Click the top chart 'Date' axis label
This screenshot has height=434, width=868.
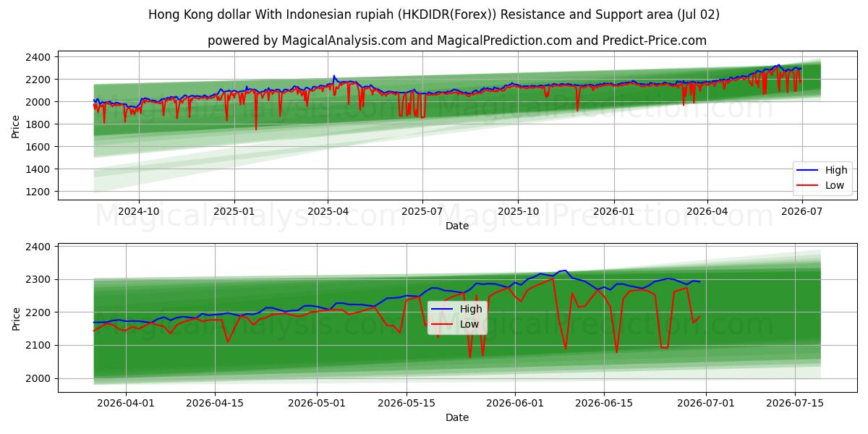pos(457,226)
